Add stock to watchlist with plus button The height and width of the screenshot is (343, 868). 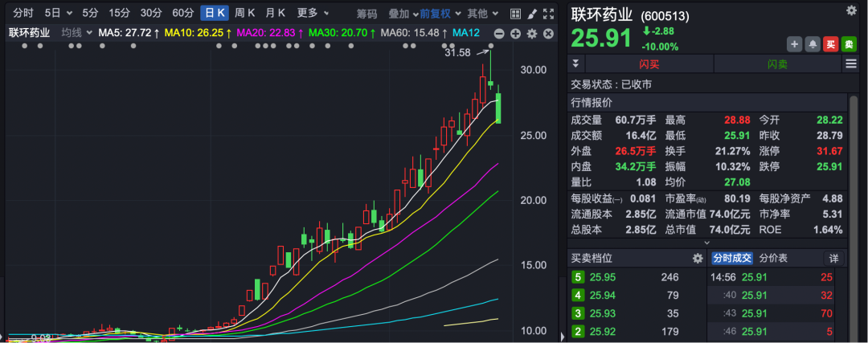click(x=794, y=44)
